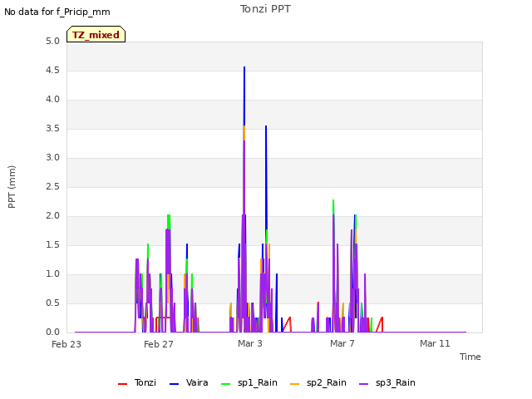The image size is (532, 399).
Task: Click the sp1_Rain legend entry
Action: point(249,382)
